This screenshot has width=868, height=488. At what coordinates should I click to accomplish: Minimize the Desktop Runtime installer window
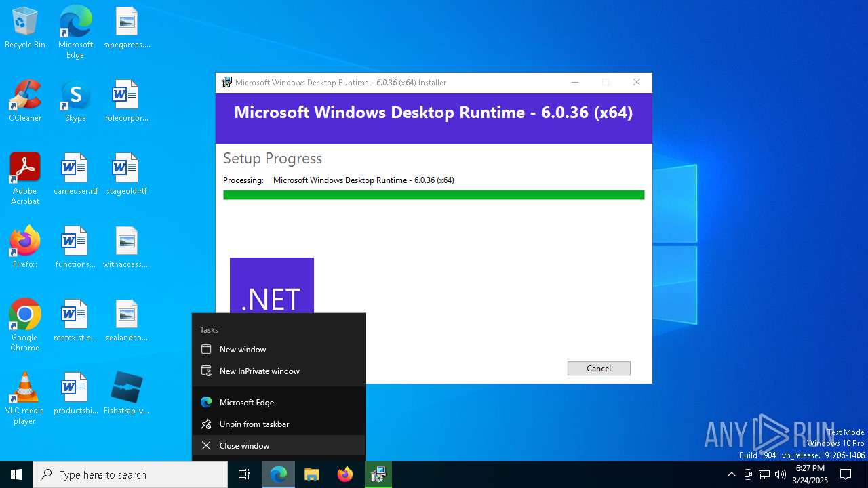(x=575, y=83)
